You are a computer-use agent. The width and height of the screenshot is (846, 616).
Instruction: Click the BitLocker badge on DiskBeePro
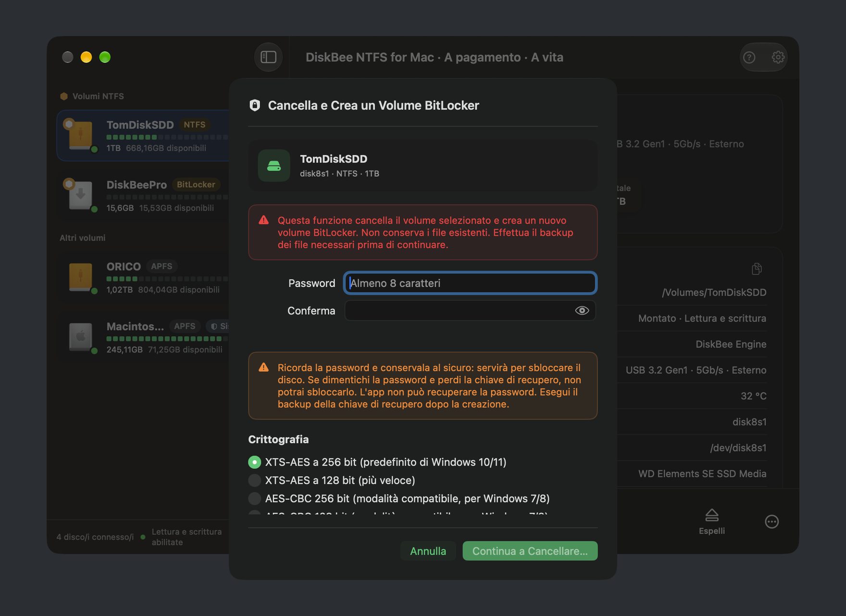[x=196, y=185]
